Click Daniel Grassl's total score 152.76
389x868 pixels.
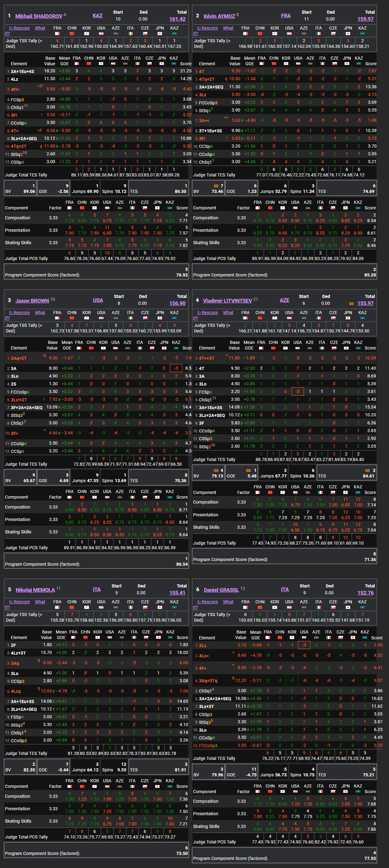[x=365, y=593]
